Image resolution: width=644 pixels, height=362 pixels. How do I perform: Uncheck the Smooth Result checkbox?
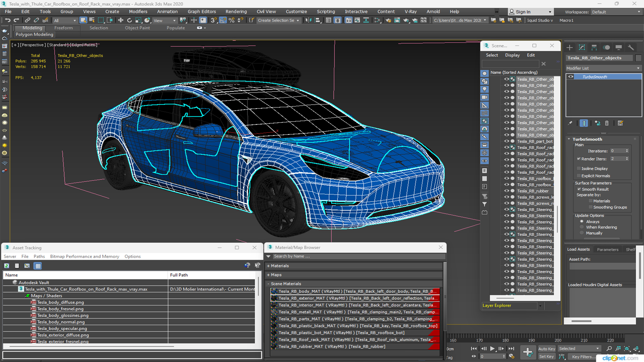tap(579, 189)
